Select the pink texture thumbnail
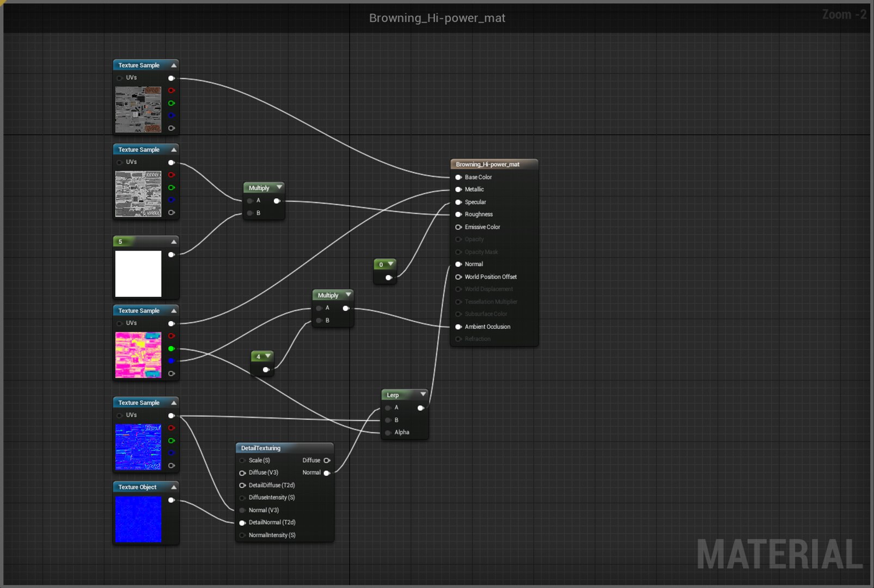 click(138, 355)
